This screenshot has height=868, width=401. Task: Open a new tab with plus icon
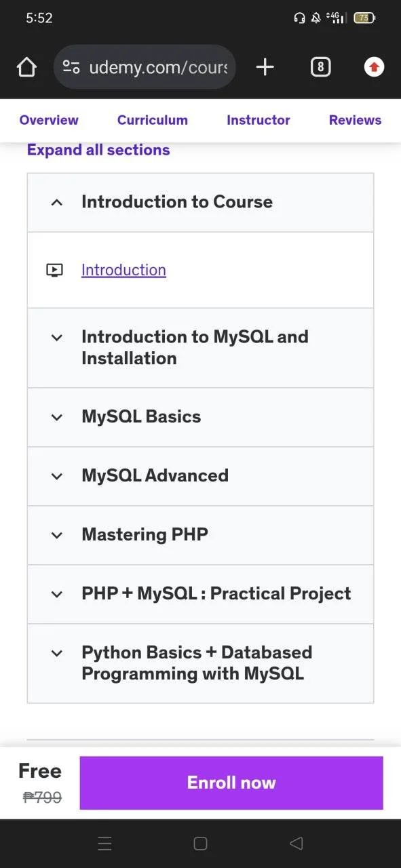[x=265, y=66]
